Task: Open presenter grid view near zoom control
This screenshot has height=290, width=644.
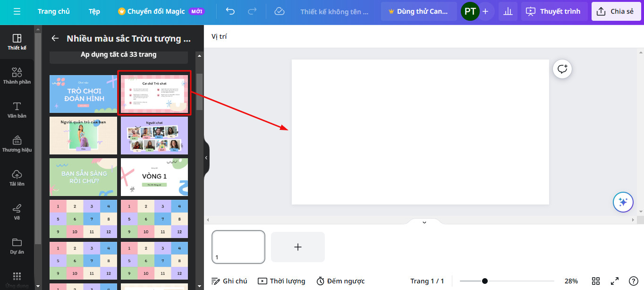Action: tap(595, 281)
